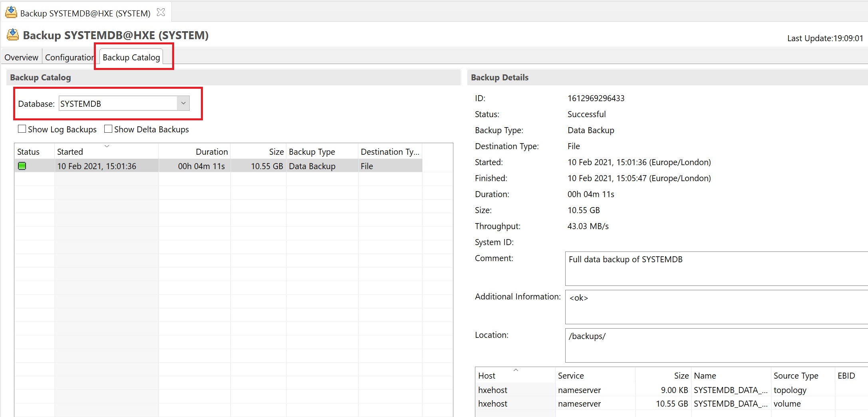Screen dimensions: 868x417
Task: Close the Backup SYSTEMDB@HXE editor tab
Action: pos(161,12)
